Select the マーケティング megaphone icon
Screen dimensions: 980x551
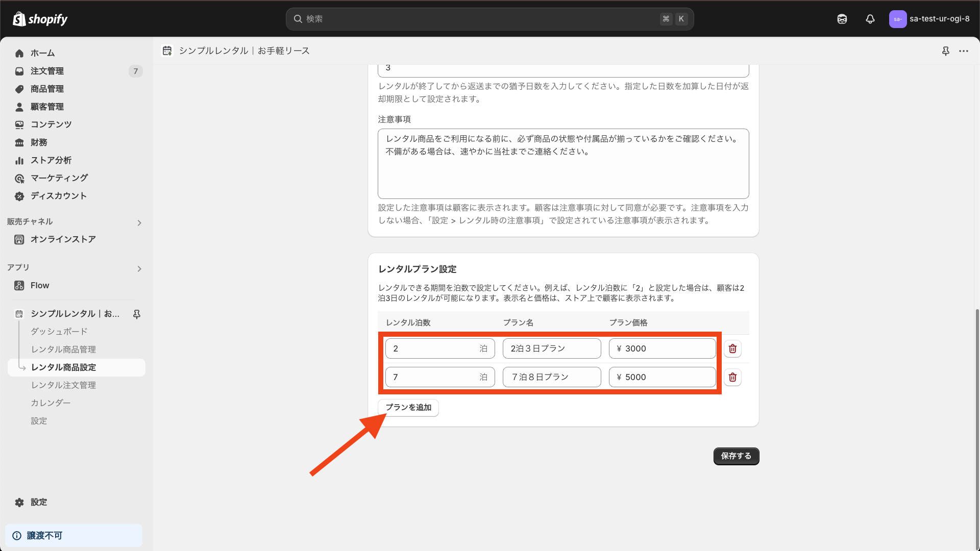tap(19, 178)
